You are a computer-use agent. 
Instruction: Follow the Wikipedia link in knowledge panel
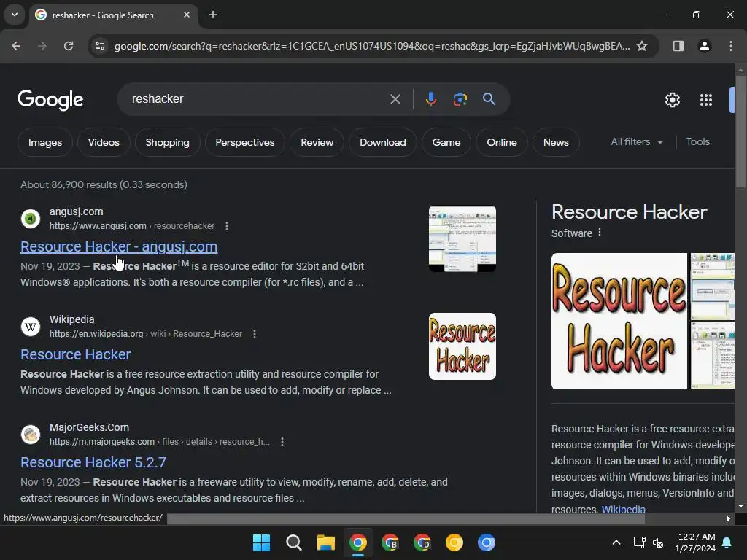coord(623,509)
